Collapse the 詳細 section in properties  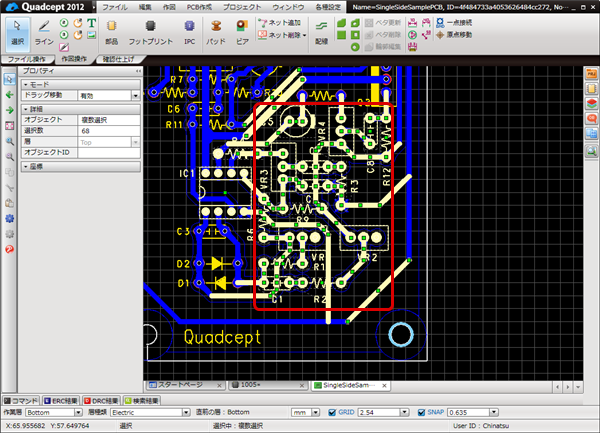(x=26, y=109)
